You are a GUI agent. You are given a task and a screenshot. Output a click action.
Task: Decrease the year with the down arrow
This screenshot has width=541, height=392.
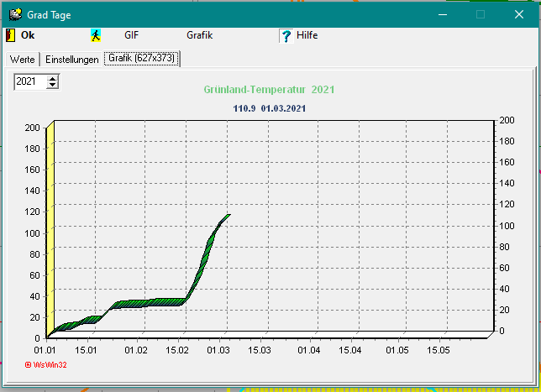pyautogui.click(x=54, y=85)
